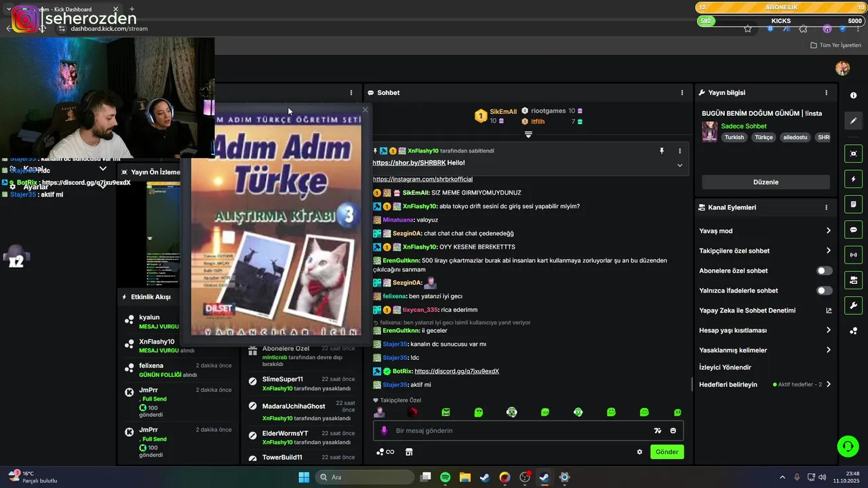
Task: Click the pencil edit icon in sidebar
Action: [853, 121]
